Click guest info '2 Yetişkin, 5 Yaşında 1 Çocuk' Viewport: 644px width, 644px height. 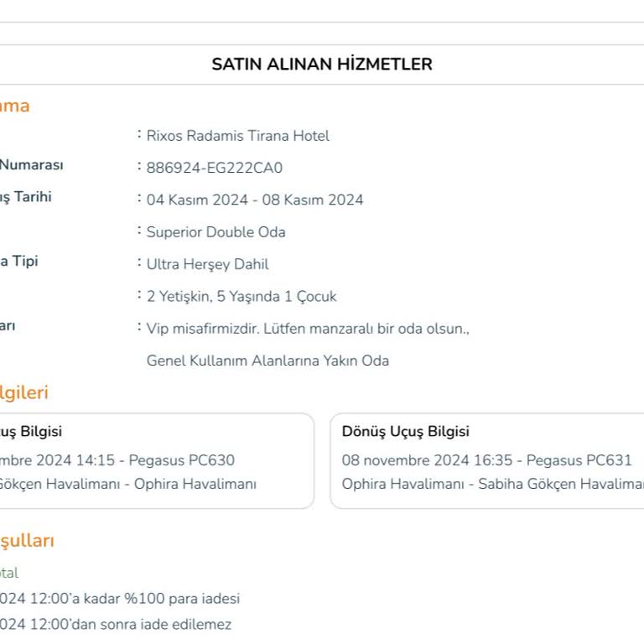click(241, 296)
